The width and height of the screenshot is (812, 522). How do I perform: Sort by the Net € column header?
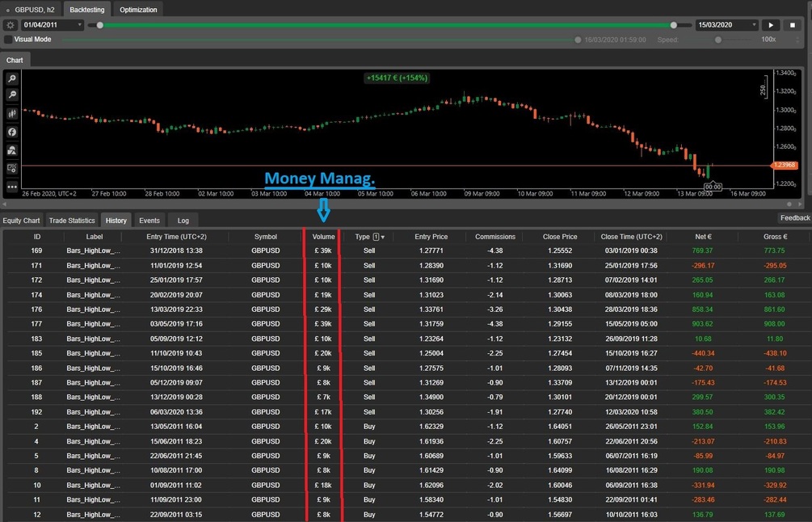703,237
